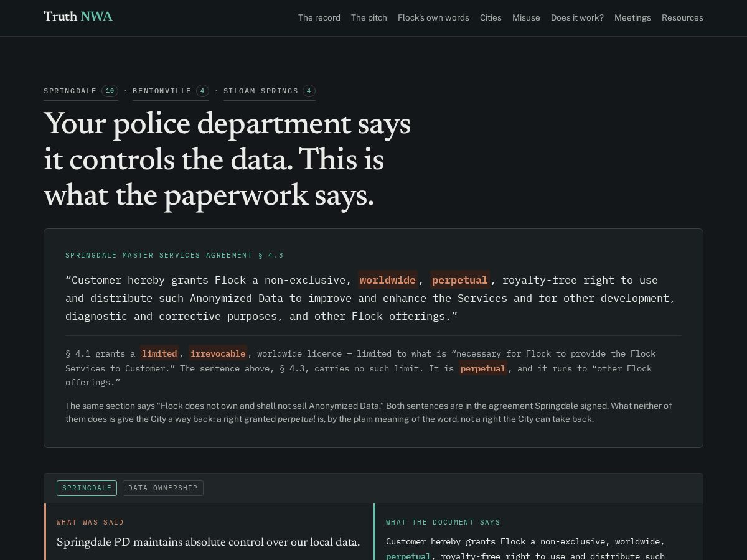Screen dimensions: 747x560
Task: Click the WHAT WAS SAID label
Action: 90,522
